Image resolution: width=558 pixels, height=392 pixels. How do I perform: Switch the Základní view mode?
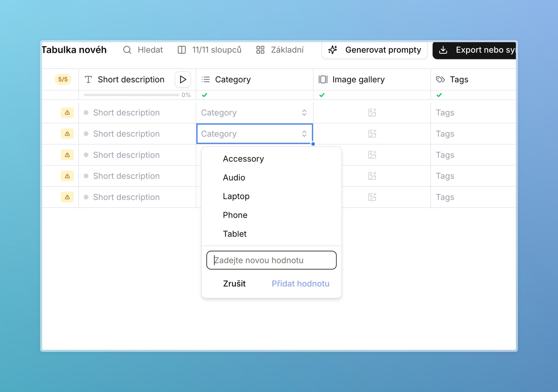280,50
